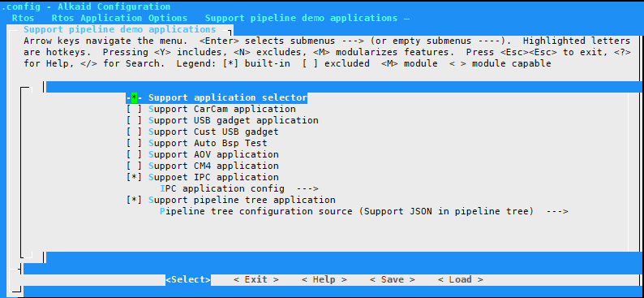Click the Select button

coord(188,279)
